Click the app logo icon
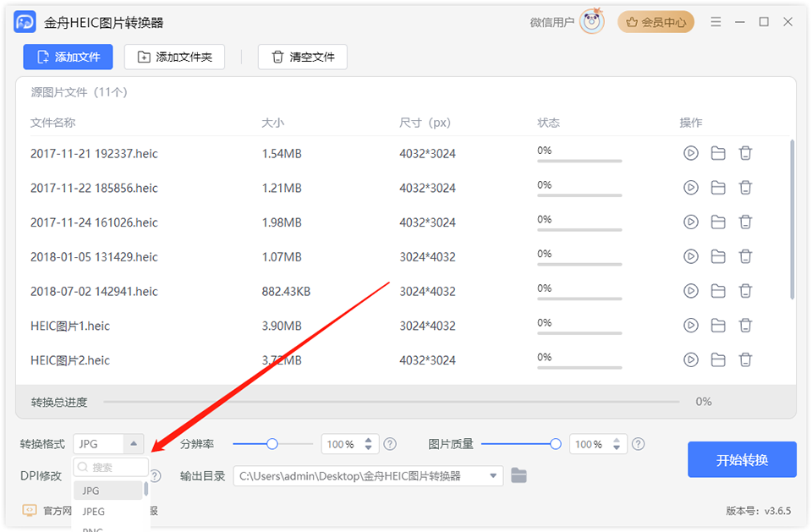The height and width of the screenshot is (532, 812). (x=25, y=22)
